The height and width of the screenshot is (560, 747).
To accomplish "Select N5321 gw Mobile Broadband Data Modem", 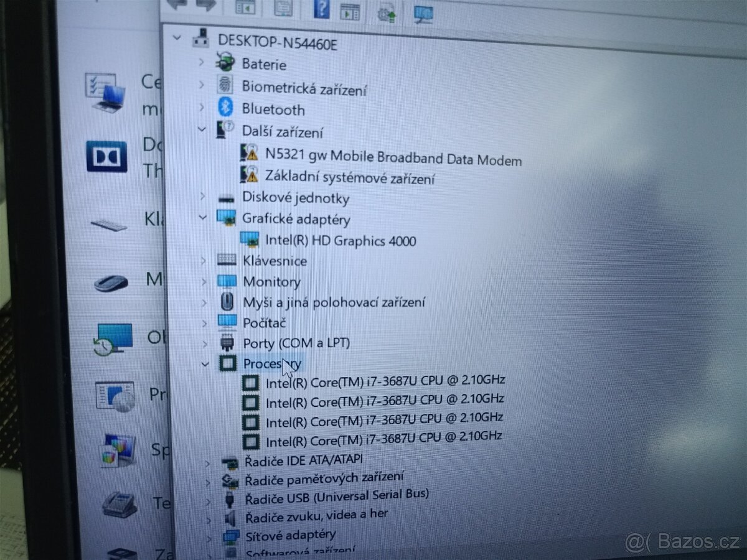I will 393,157.
